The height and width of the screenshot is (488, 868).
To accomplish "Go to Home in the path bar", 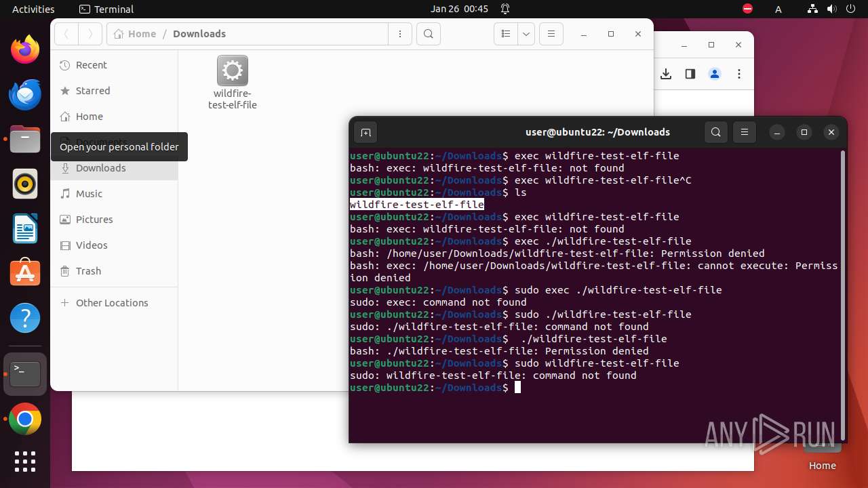I will click(x=135, y=34).
